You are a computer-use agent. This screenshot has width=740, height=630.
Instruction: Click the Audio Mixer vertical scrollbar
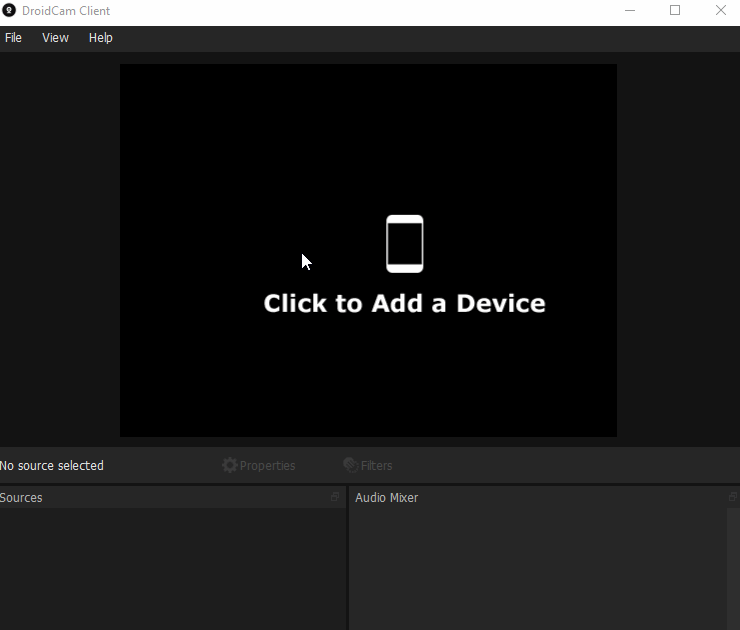click(733, 565)
